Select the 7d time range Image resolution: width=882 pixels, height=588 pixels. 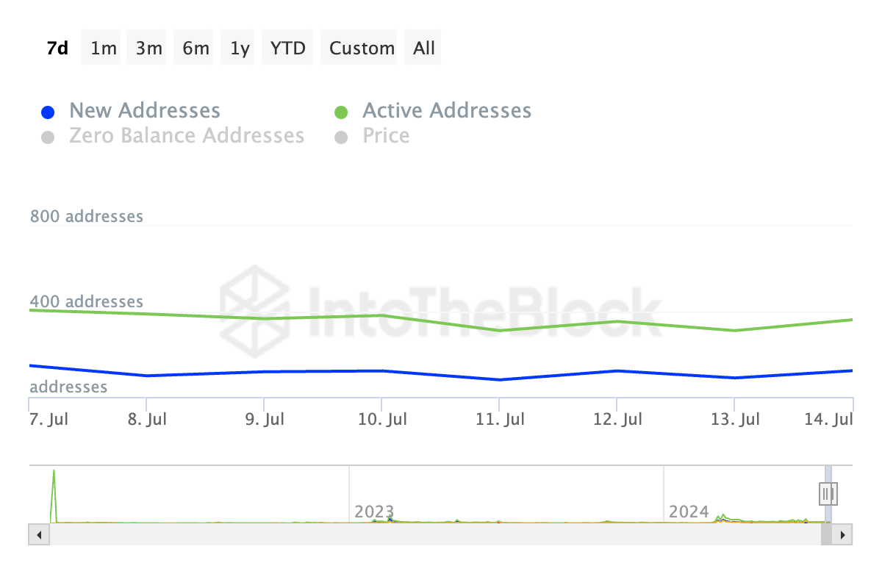tap(57, 48)
